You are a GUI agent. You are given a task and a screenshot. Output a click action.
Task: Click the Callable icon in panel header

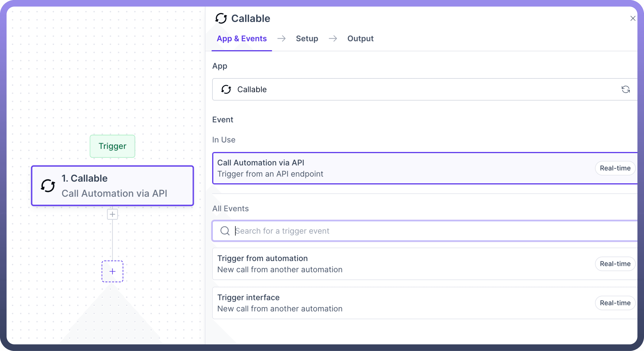(221, 19)
